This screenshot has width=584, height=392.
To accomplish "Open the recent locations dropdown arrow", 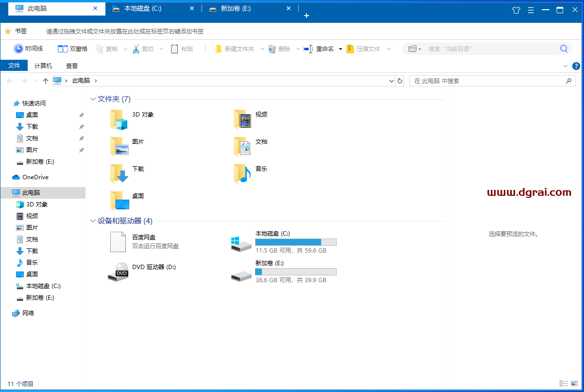I will [35, 81].
